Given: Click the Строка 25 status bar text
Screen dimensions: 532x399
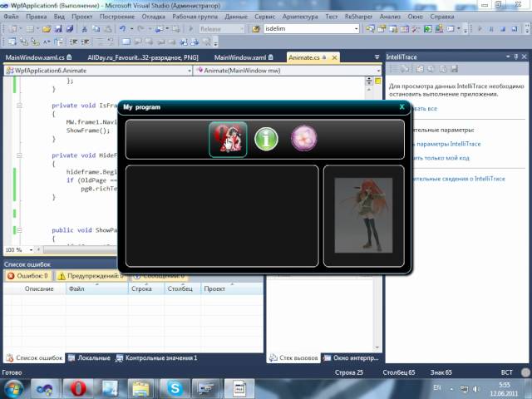Looking at the screenshot, I should click(349, 372).
